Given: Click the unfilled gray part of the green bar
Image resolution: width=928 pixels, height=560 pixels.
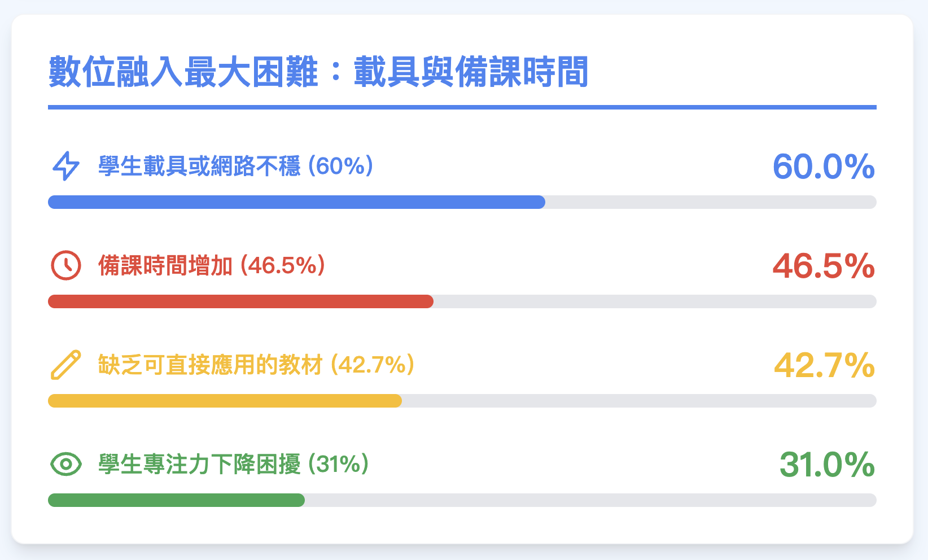Looking at the screenshot, I should click(x=590, y=500).
